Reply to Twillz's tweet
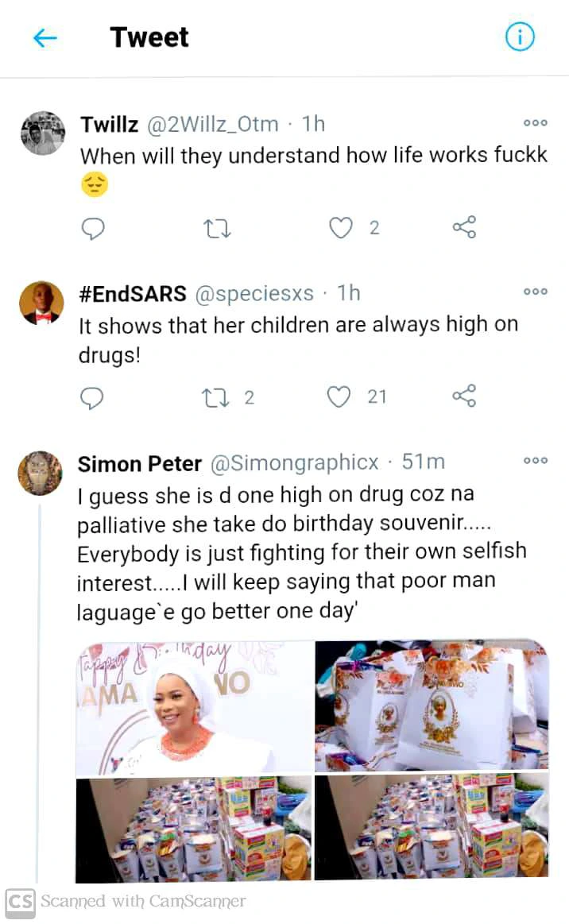This screenshot has width=569, height=924. tap(93, 229)
